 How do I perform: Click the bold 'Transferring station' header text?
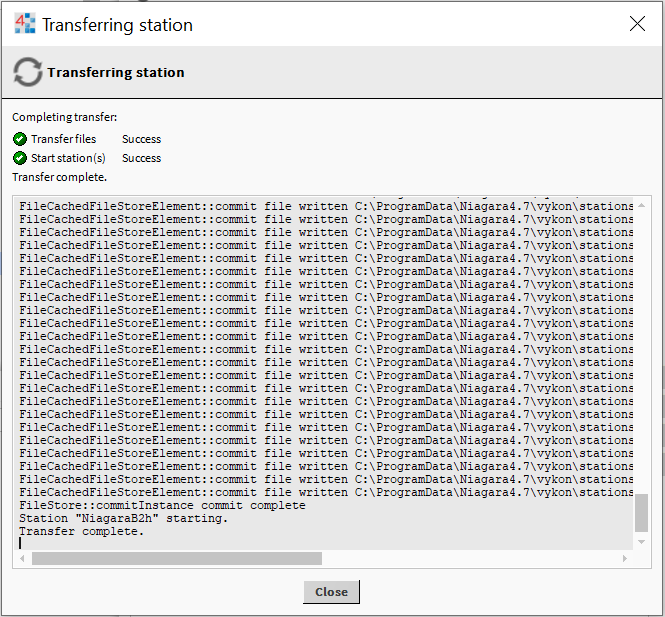point(115,72)
